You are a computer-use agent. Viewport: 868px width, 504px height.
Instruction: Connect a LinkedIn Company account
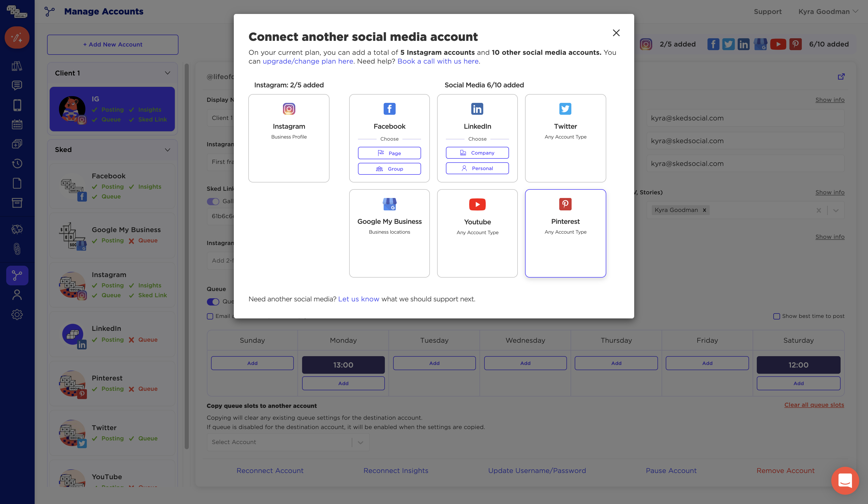click(477, 152)
